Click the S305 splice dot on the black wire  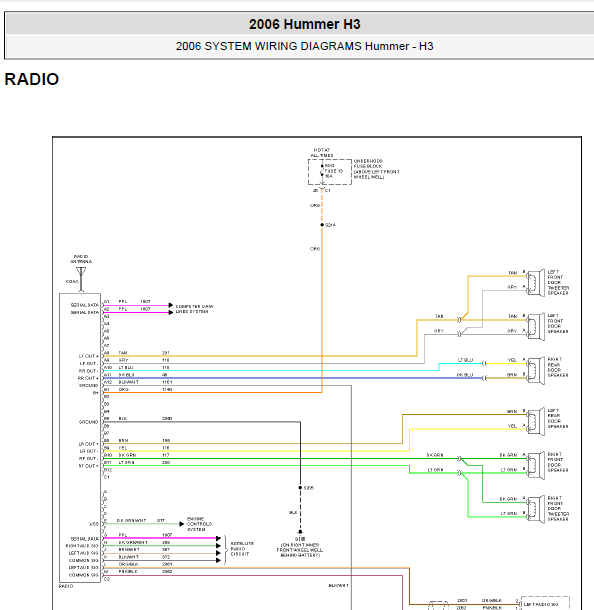pos(300,487)
